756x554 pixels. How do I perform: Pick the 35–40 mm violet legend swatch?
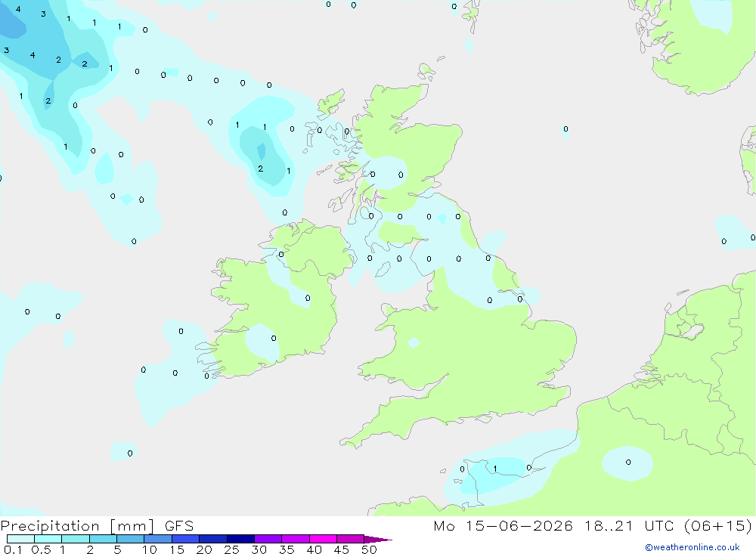(x=296, y=539)
